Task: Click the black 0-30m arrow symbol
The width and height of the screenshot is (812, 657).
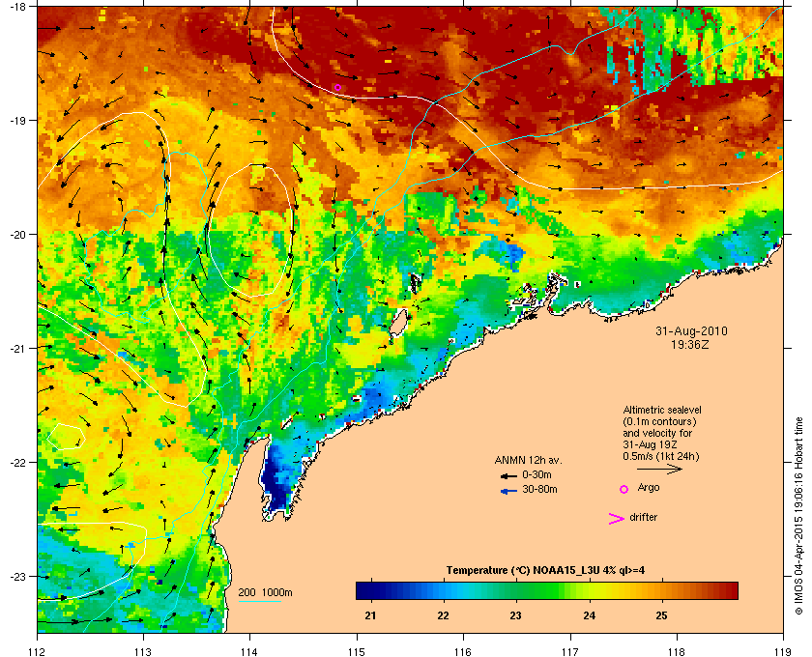Action: coord(508,475)
